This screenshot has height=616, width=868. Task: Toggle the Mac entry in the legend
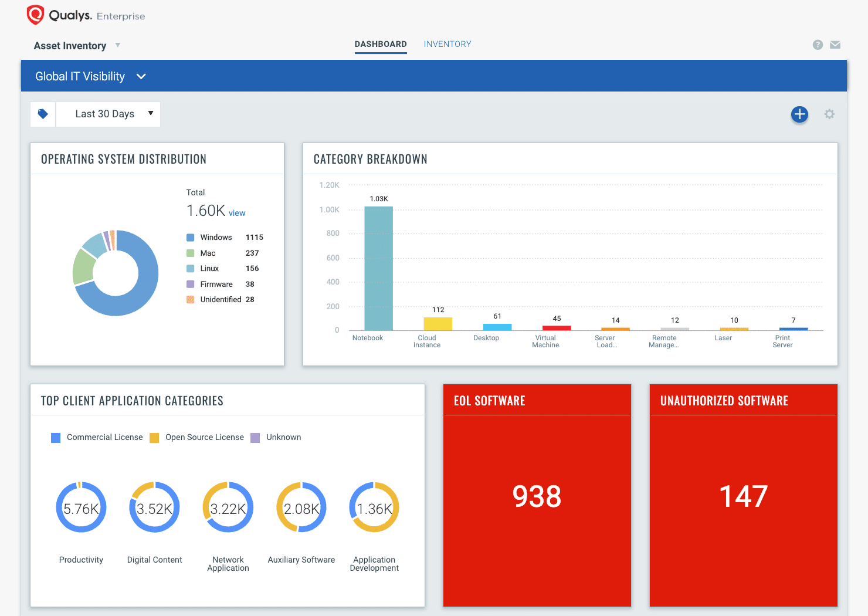(208, 253)
